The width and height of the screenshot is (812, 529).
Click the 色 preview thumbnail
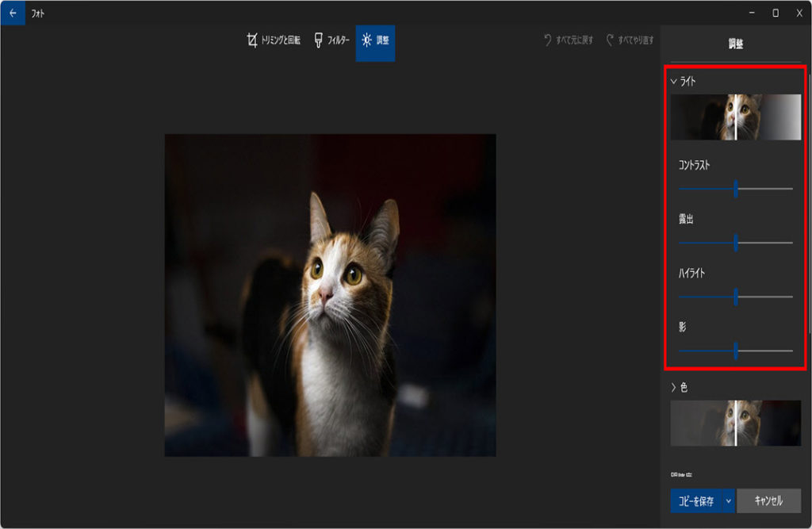(x=735, y=423)
